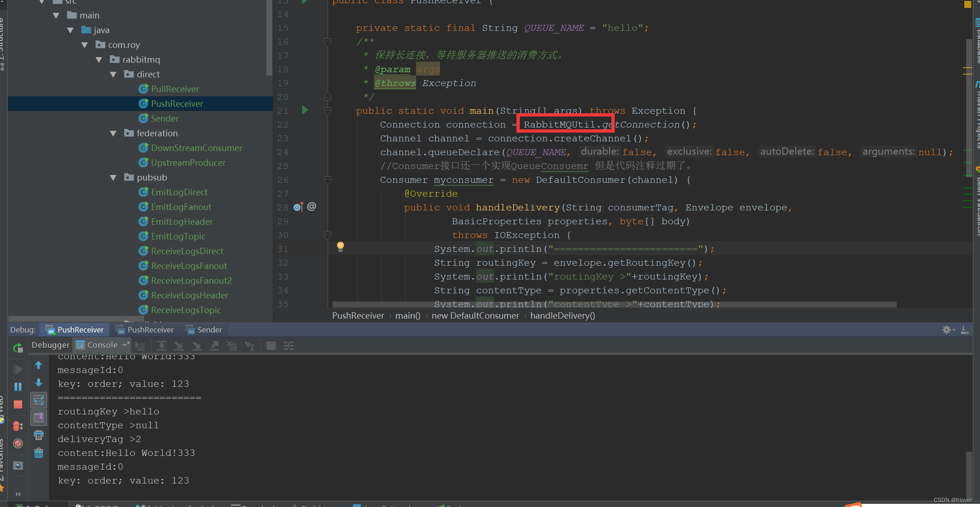Image resolution: width=980 pixels, height=507 pixels.
Task: Jump down the stack trace in console
Action: [39, 383]
